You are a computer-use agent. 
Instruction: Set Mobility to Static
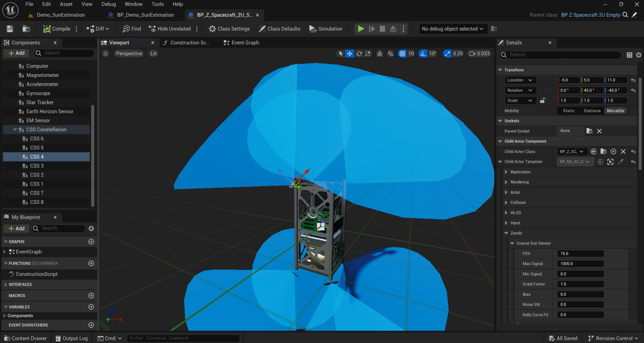tap(568, 111)
